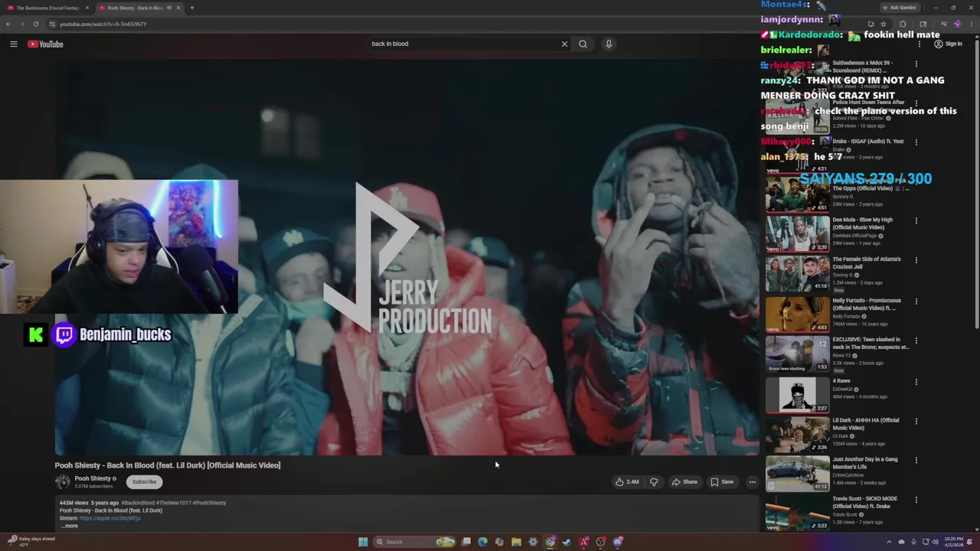This screenshot has width=980, height=551.
Task: Open the Settings gear on the taskbar
Action: [533, 542]
